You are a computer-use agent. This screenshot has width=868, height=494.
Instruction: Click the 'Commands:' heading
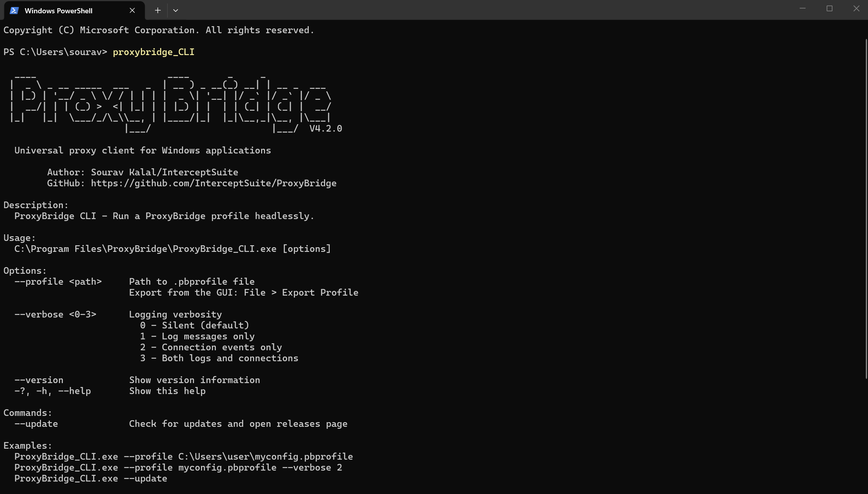pyautogui.click(x=28, y=413)
